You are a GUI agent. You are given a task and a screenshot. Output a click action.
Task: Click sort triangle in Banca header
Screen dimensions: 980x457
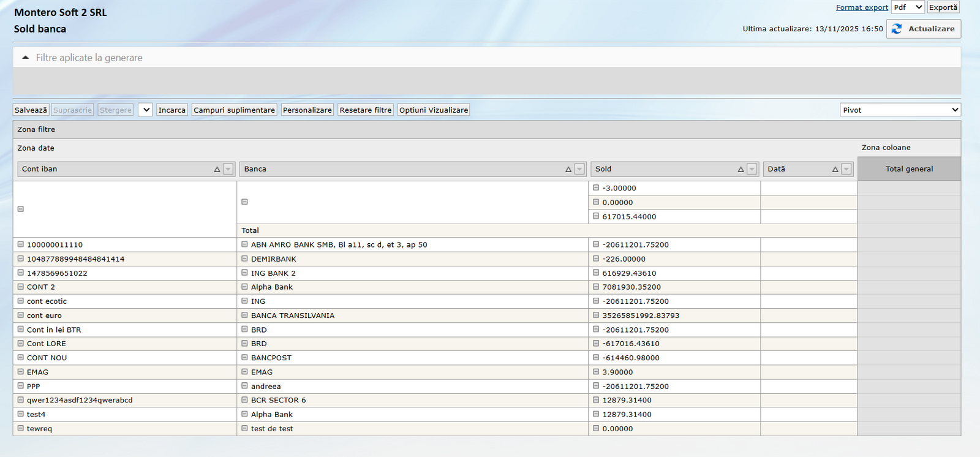click(568, 170)
